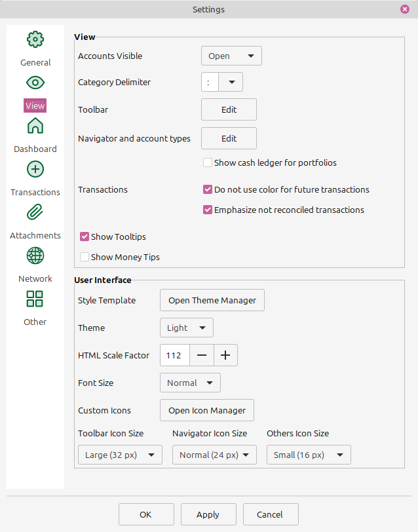Viewport: 418px width, 532px height.
Task: Open the Theme dropdown showing Light
Action: 186,328
